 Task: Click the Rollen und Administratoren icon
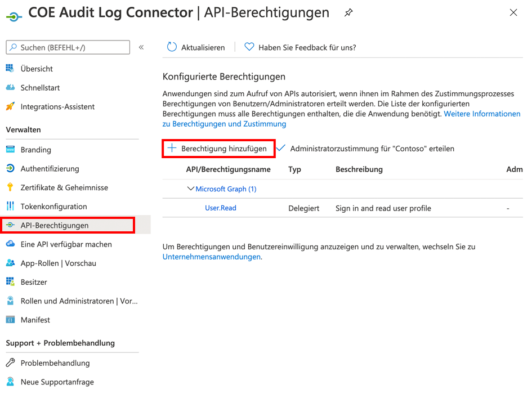10,301
